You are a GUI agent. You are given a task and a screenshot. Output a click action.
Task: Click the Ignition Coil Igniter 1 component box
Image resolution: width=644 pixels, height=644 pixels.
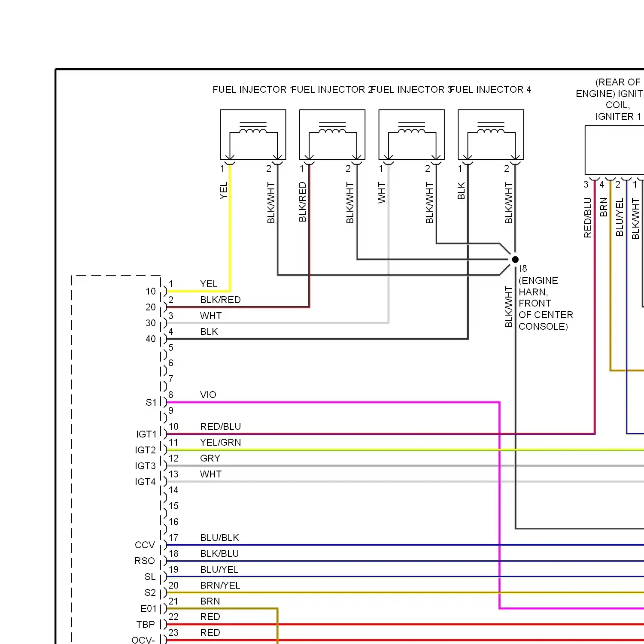[614, 150]
